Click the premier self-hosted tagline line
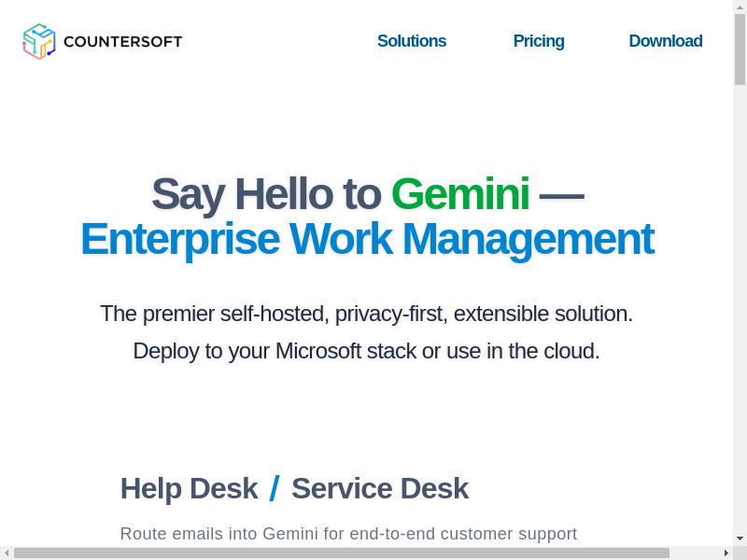This screenshot has height=560, width=747. pos(367,314)
